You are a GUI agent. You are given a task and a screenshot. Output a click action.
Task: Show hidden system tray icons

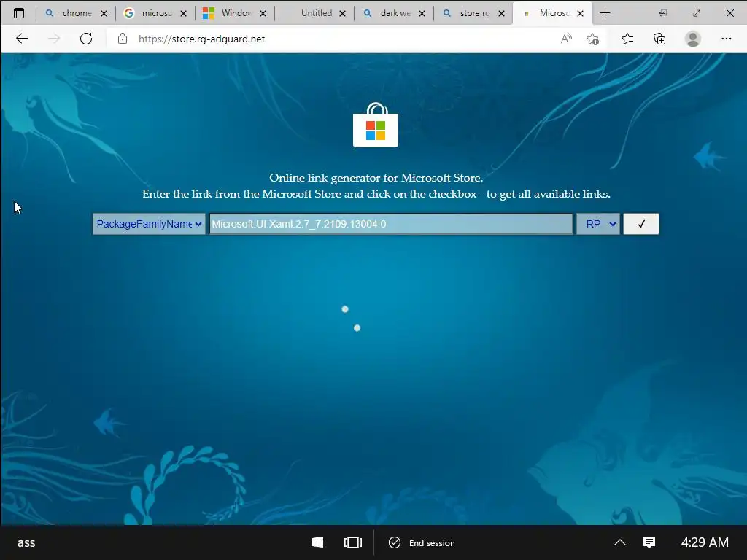[620, 542]
